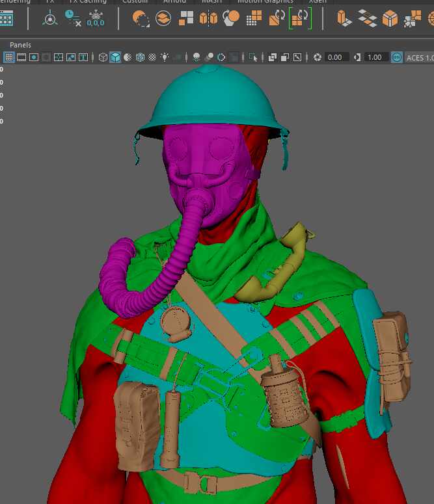
Task: Click the Center Pivot shelf icon
Action: pos(50,18)
